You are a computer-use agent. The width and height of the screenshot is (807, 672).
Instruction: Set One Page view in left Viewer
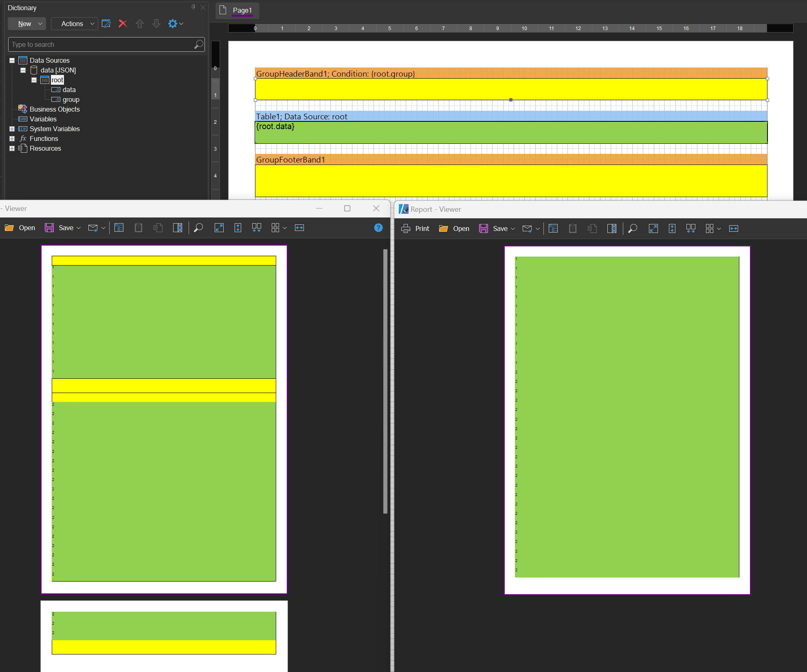(238, 228)
